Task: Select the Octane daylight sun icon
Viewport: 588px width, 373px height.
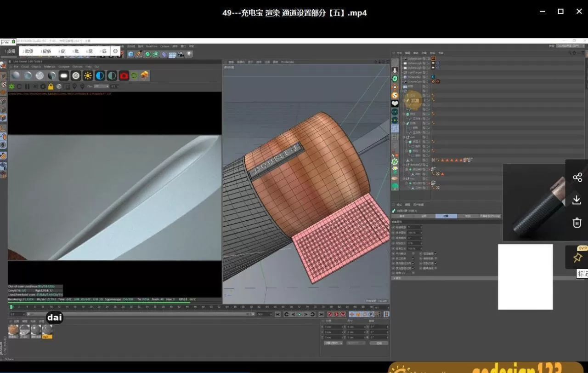Action: [88, 75]
